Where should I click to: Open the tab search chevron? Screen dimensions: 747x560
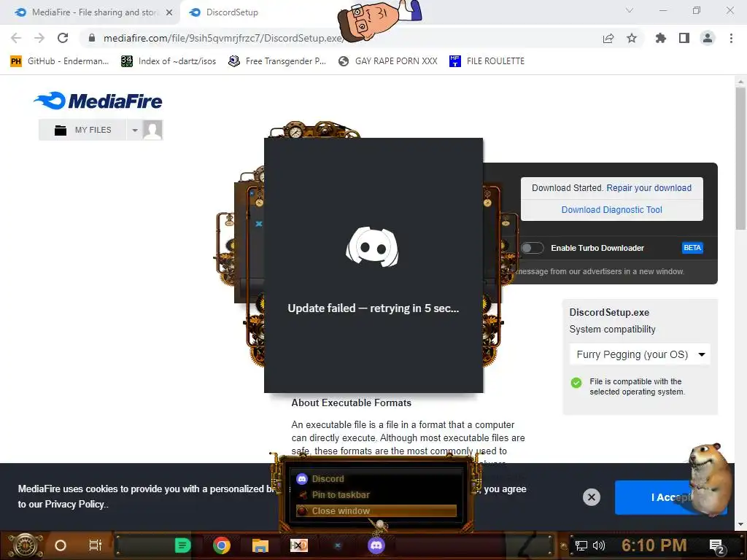coord(630,10)
